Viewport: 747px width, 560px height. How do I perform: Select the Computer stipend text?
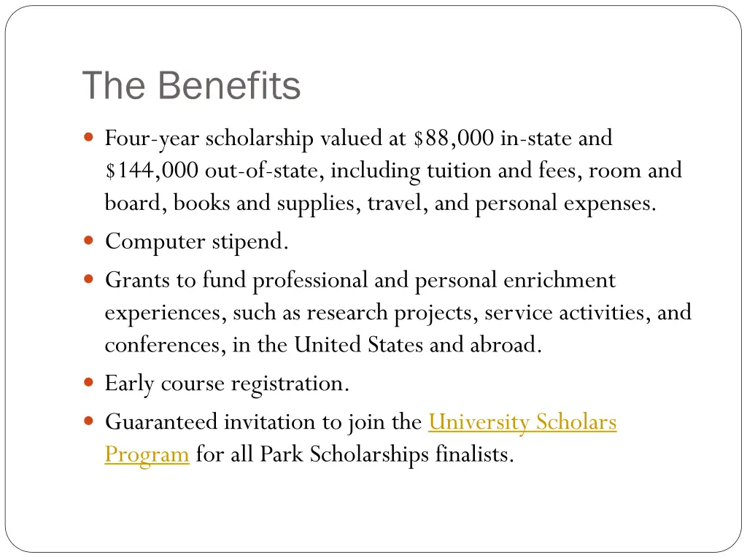pyautogui.click(x=197, y=242)
